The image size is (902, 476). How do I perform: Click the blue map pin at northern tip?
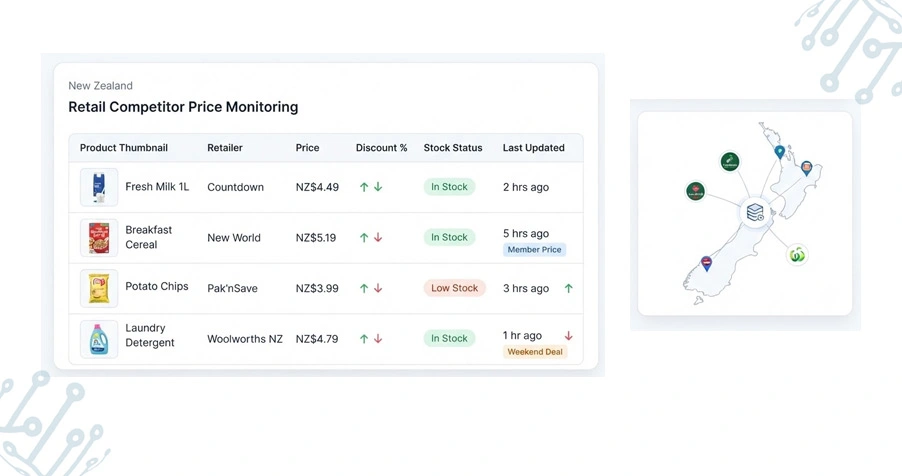click(779, 152)
